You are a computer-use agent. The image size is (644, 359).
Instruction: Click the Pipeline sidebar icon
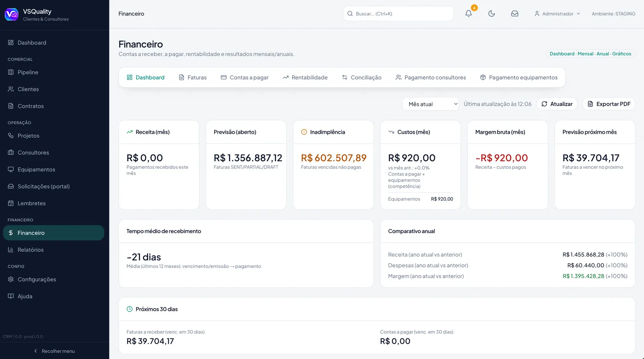click(11, 72)
